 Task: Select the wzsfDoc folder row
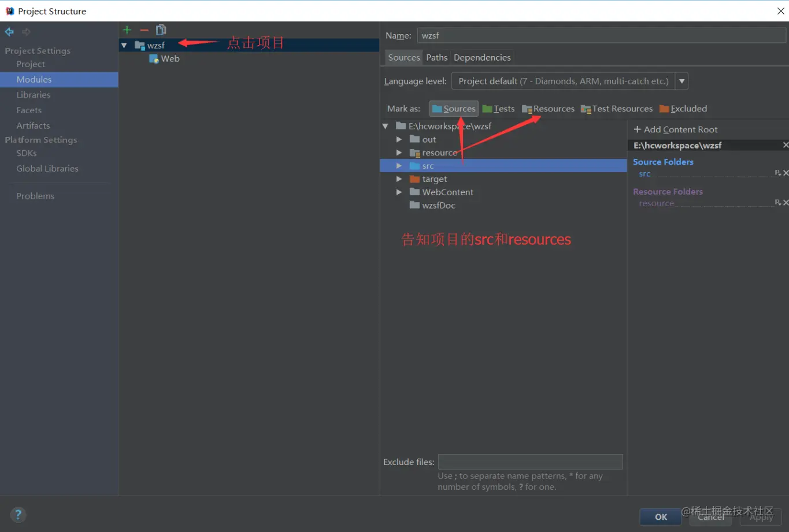click(503, 205)
